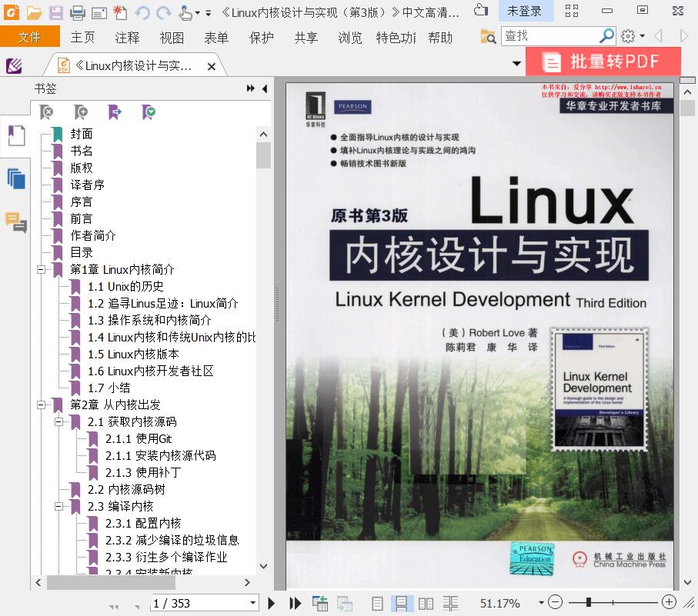Viewport: 698px width, 616px height.
Task: Open the advanced folder search icon
Action: click(489, 36)
